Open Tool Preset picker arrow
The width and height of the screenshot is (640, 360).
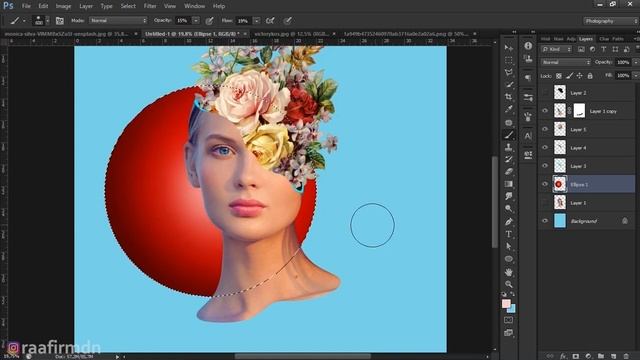coord(24,20)
